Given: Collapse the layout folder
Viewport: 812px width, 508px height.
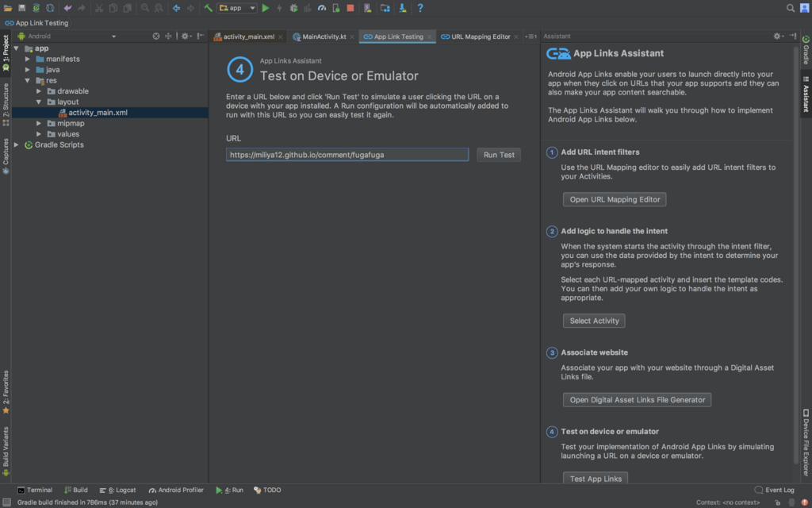Looking at the screenshot, I should [39, 102].
